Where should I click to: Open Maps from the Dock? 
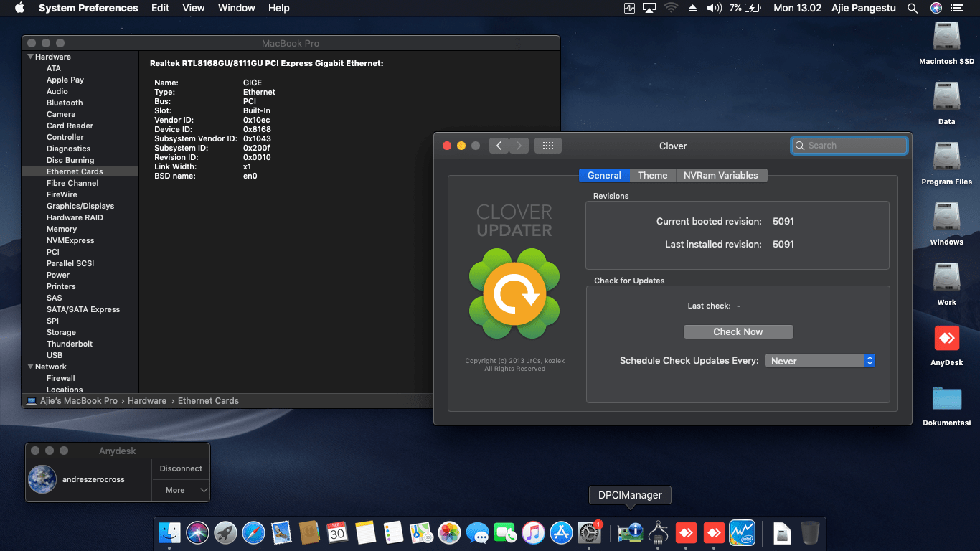pyautogui.click(x=421, y=532)
